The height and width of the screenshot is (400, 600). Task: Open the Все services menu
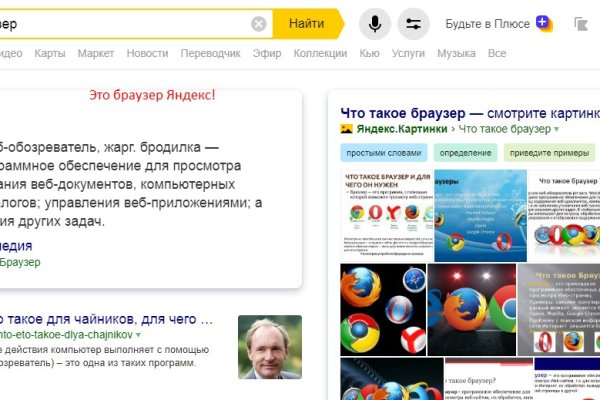(x=497, y=53)
